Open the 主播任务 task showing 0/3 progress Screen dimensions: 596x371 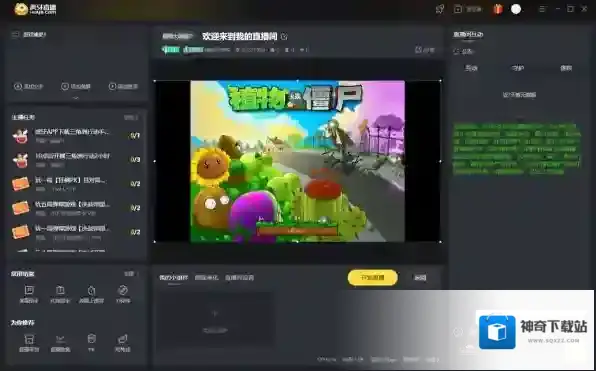[x=76, y=160]
